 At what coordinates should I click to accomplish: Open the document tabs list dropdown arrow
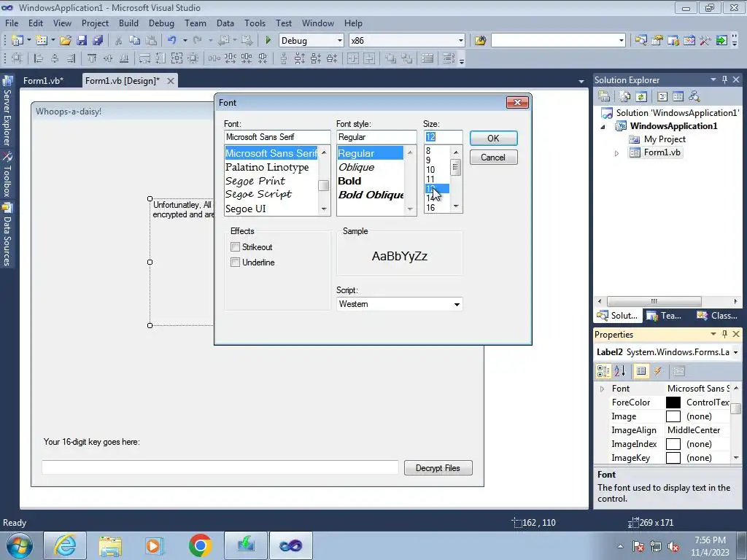click(581, 82)
